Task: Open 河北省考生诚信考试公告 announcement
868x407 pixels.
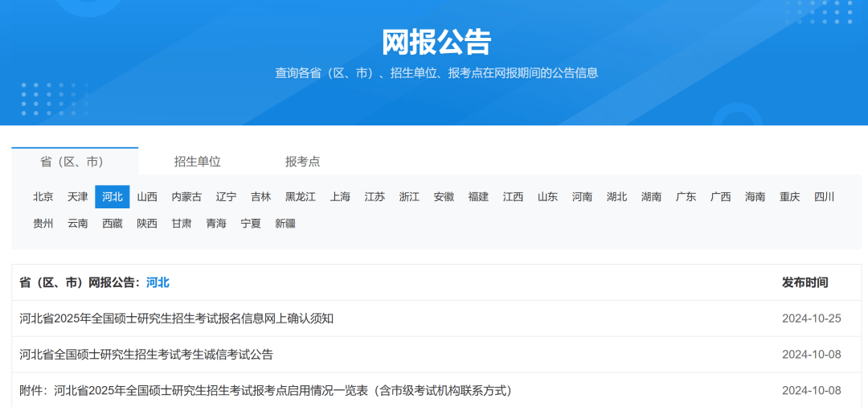Action: coord(146,355)
